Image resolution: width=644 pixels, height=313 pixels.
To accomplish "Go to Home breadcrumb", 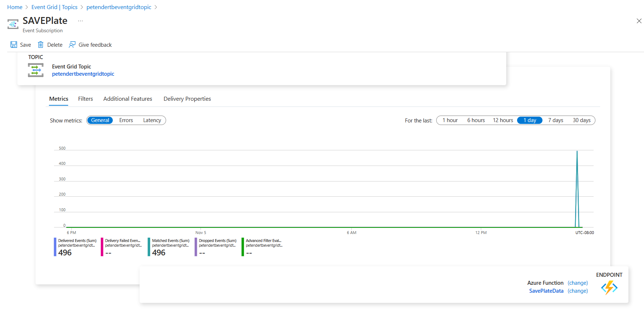I will click(x=15, y=7).
